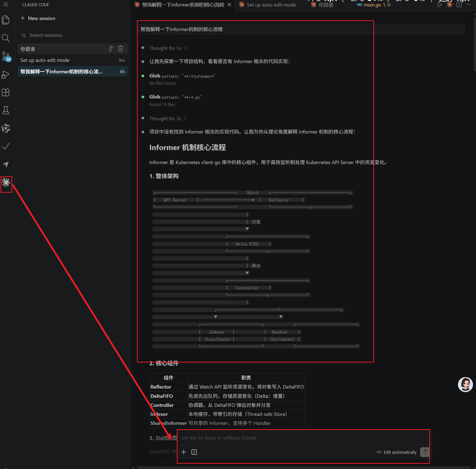The width and height of the screenshot is (476, 469).
Task: Focus the Search sessions input field
Action: [x=73, y=35]
